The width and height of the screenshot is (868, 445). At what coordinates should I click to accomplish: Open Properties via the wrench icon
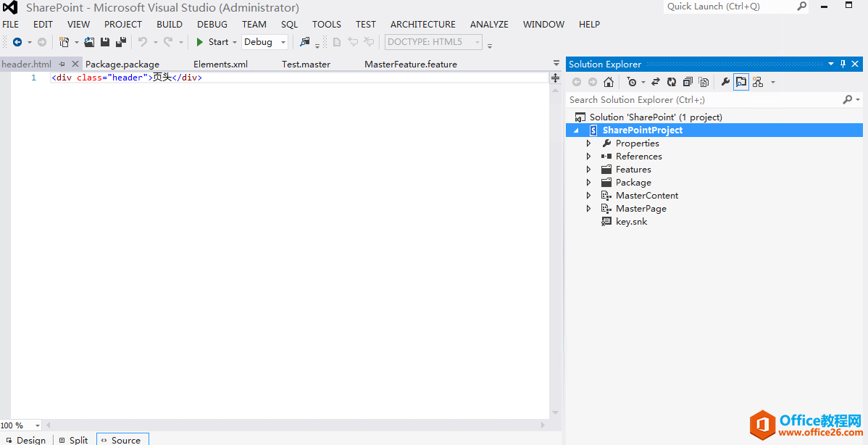click(725, 81)
